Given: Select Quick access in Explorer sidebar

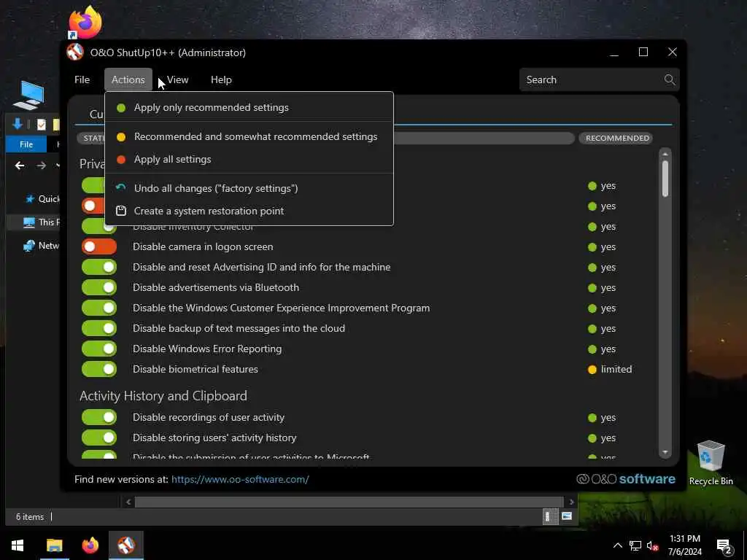Looking at the screenshot, I should pos(42,199).
